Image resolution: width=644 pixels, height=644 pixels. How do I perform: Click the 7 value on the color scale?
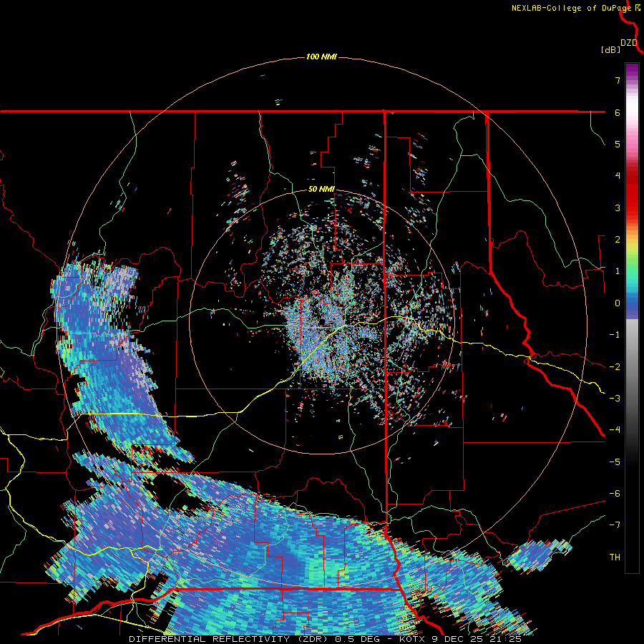tap(618, 80)
